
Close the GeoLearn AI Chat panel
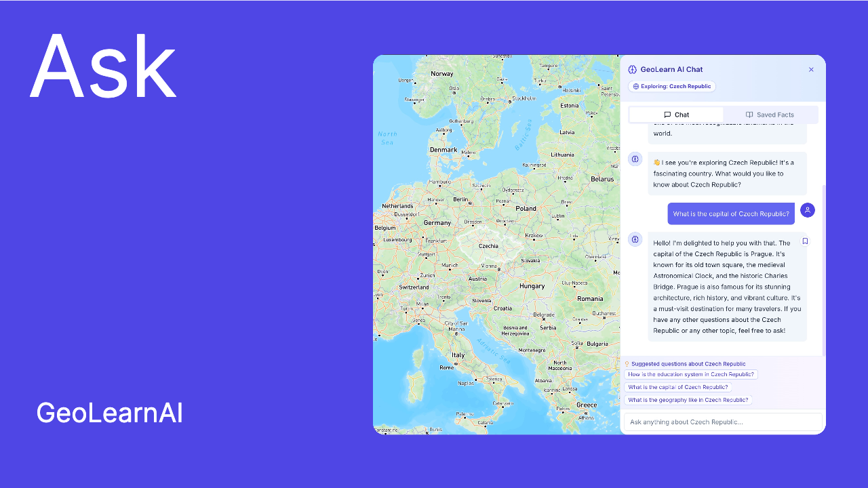[x=811, y=69]
